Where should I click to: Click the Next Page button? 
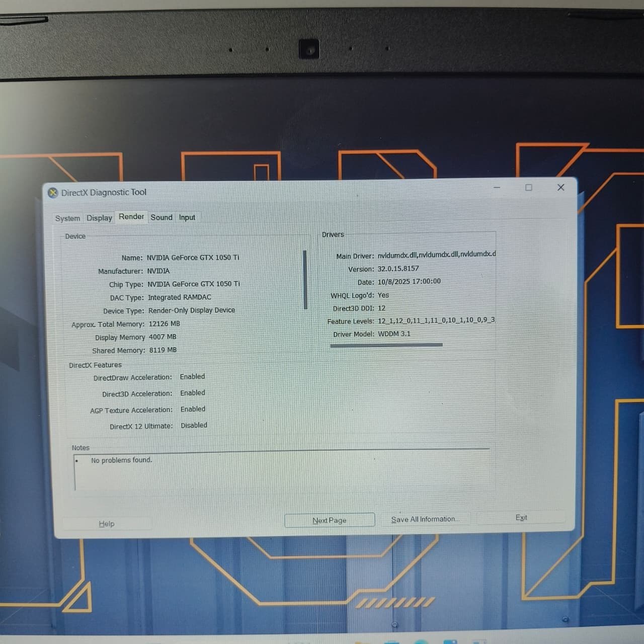coord(330,520)
